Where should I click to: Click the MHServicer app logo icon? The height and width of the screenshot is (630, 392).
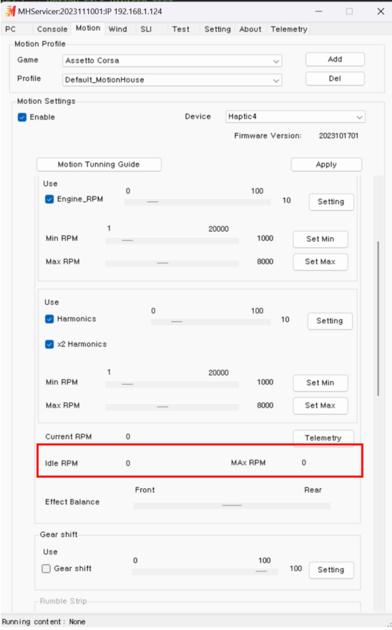pos(10,11)
